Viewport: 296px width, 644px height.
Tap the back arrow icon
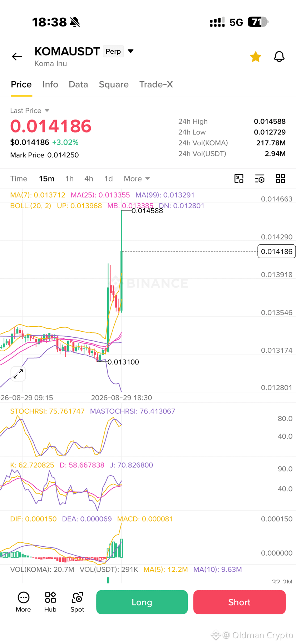tap(17, 57)
